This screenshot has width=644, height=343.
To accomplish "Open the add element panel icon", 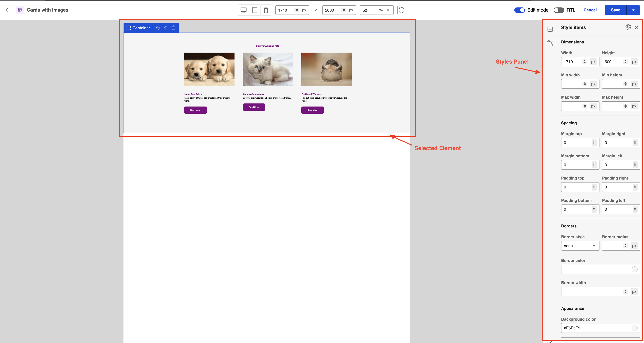I will (550, 29).
